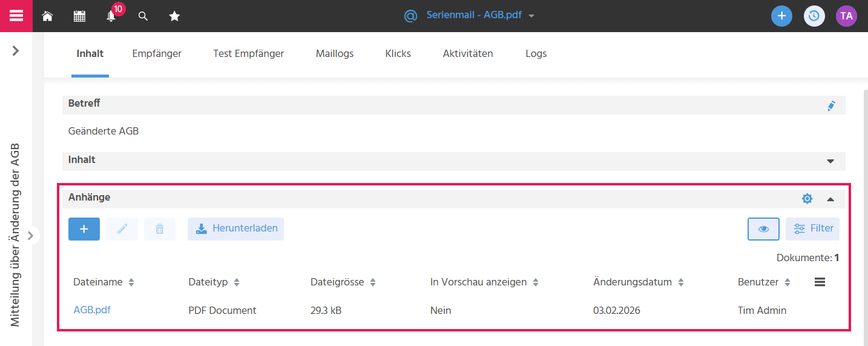The height and width of the screenshot is (346, 868).
Task: Open the AGB.pdf file link
Action: click(x=92, y=310)
